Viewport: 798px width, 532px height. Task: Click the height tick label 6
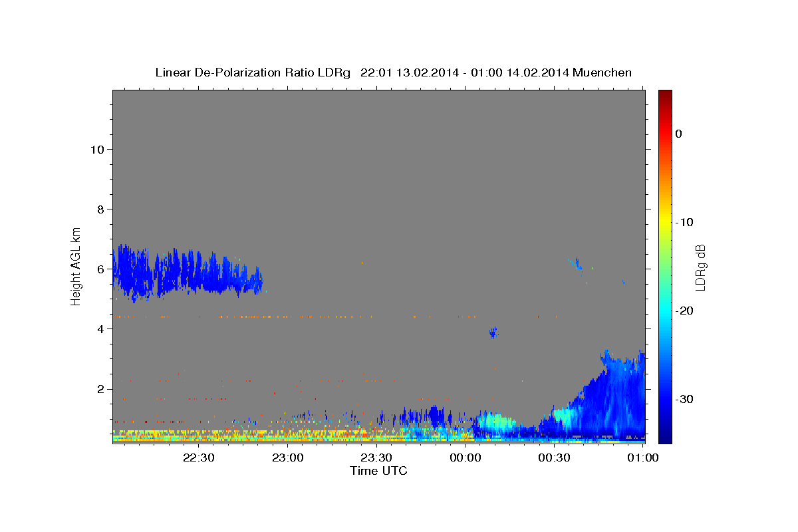pos(100,269)
